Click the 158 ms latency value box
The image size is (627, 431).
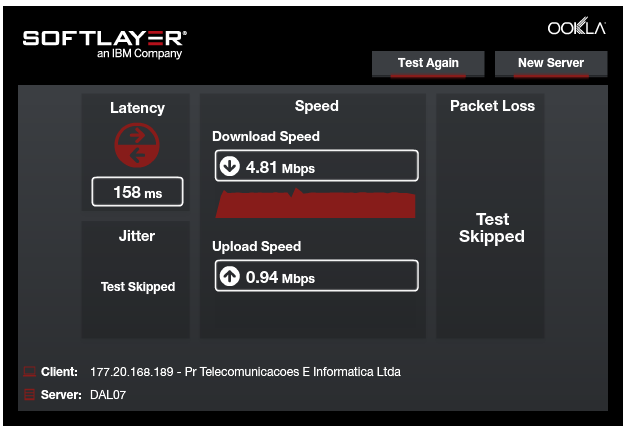click(137, 192)
